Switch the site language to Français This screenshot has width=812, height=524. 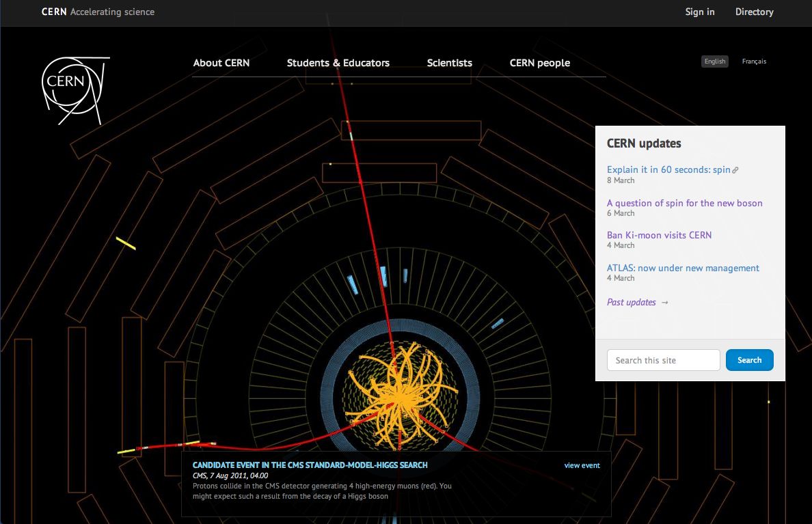point(754,61)
